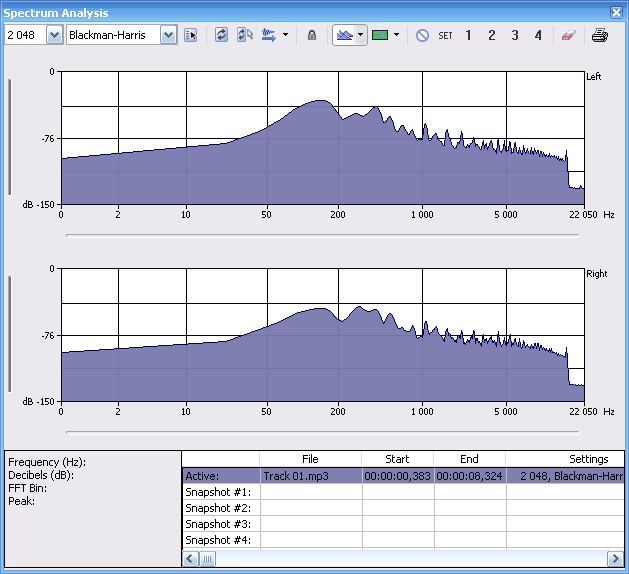This screenshot has height=574, width=629.
Task: Open the spectrum settings icon
Action: (x=191, y=35)
